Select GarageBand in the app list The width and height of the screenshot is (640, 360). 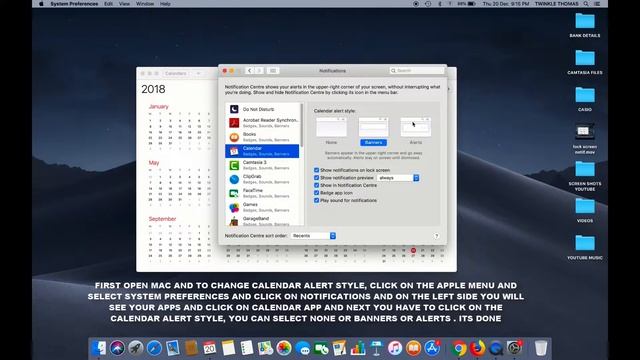click(x=262, y=221)
